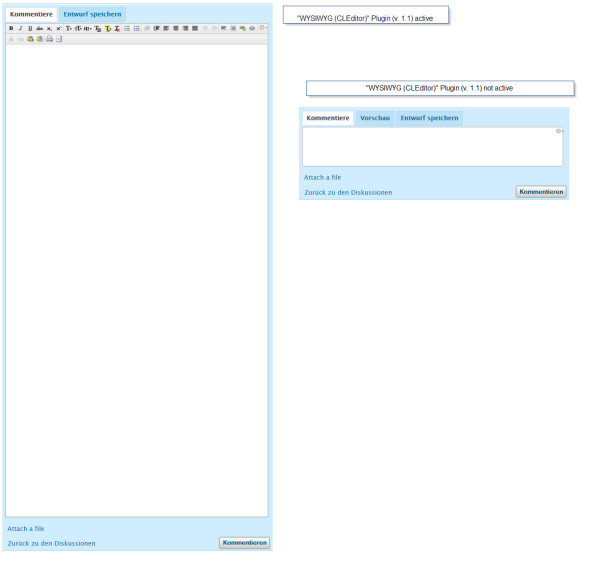Click the redo icon
The height and width of the screenshot is (566, 600).
click(x=214, y=28)
